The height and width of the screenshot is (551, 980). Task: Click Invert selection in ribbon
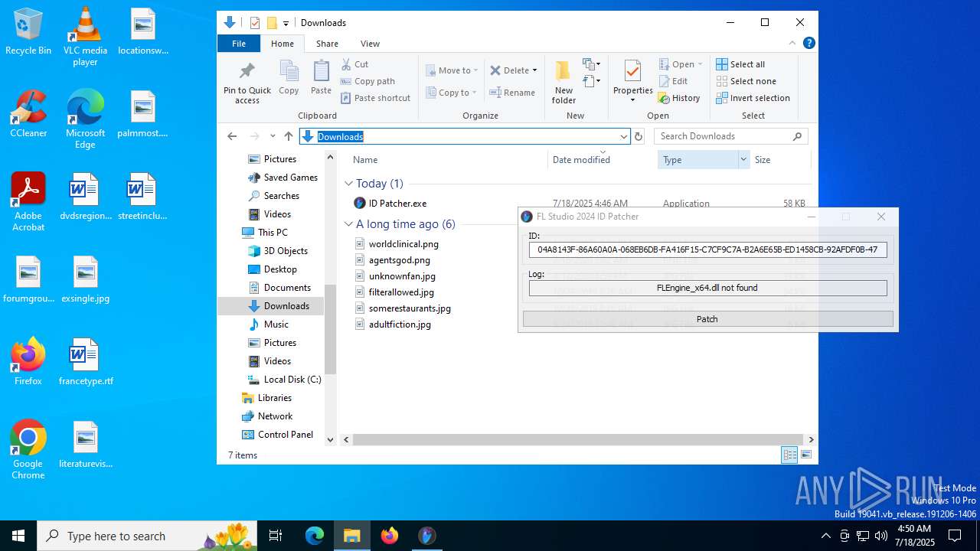(753, 98)
